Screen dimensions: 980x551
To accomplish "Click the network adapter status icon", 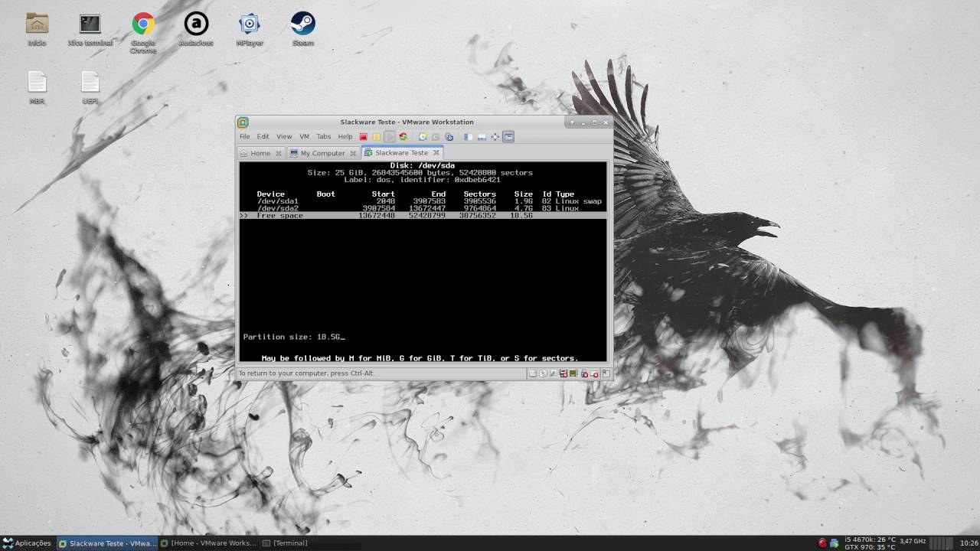I will tap(554, 373).
